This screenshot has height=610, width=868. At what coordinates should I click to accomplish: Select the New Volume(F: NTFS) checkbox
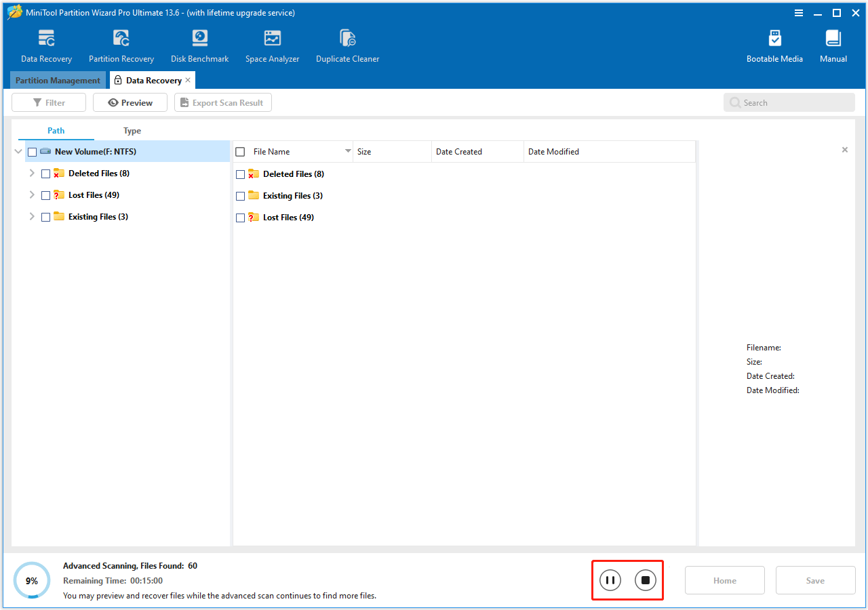[x=32, y=151]
